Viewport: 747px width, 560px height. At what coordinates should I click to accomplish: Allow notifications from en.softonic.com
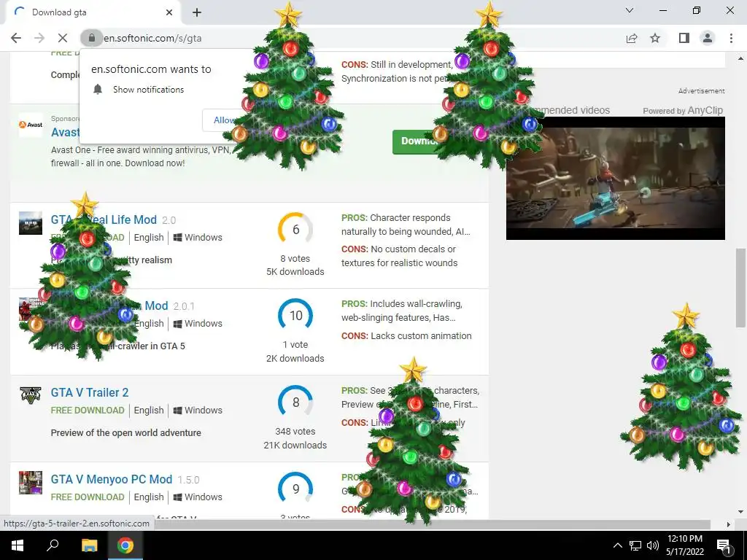[223, 120]
